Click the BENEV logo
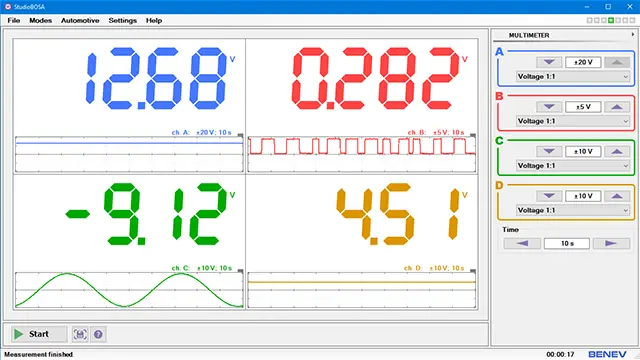This screenshot has height=360, width=640. pyautogui.click(x=607, y=354)
